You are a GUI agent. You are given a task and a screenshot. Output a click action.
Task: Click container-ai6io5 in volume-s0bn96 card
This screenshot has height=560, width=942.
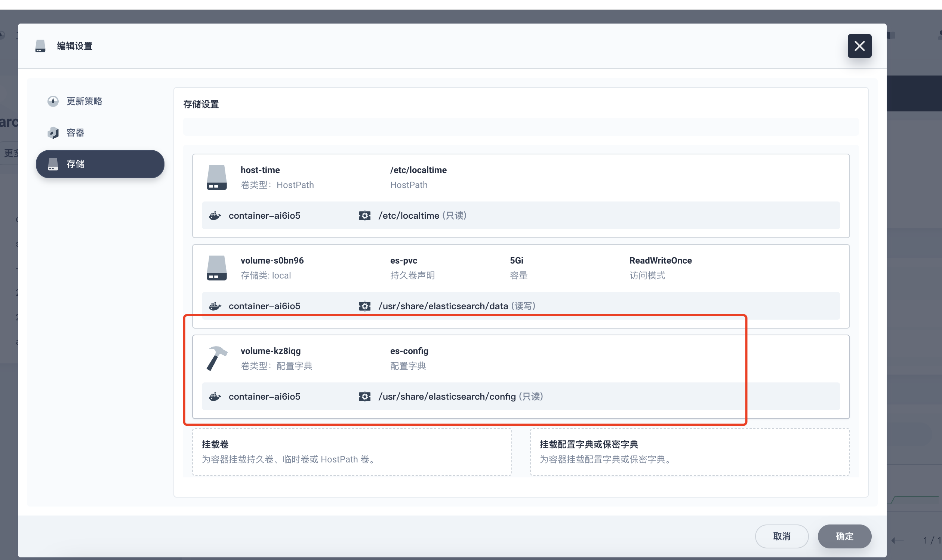[264, 306]
